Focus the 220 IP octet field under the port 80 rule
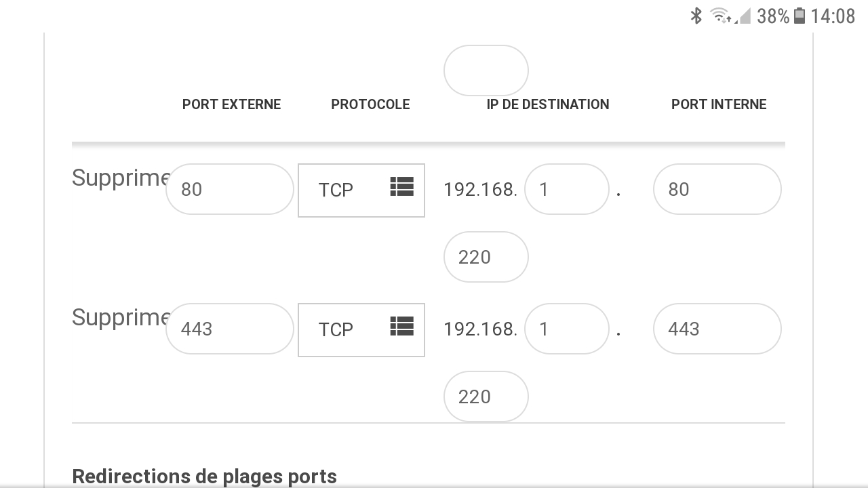The height and width of the screenshot is (488, 868). (x=486, y=257)
